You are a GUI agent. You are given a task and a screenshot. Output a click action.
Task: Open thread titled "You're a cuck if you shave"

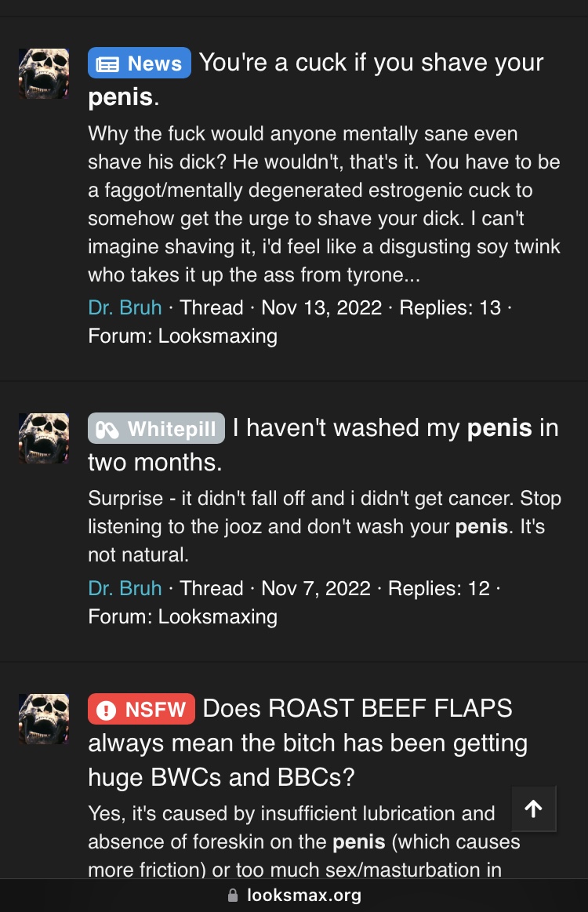click(316, 80)
